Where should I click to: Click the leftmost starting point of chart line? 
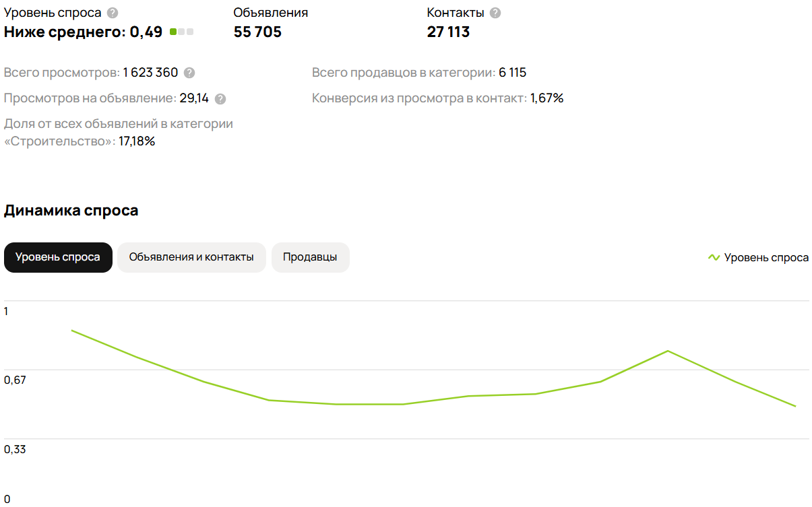click(x=71, y=331)
